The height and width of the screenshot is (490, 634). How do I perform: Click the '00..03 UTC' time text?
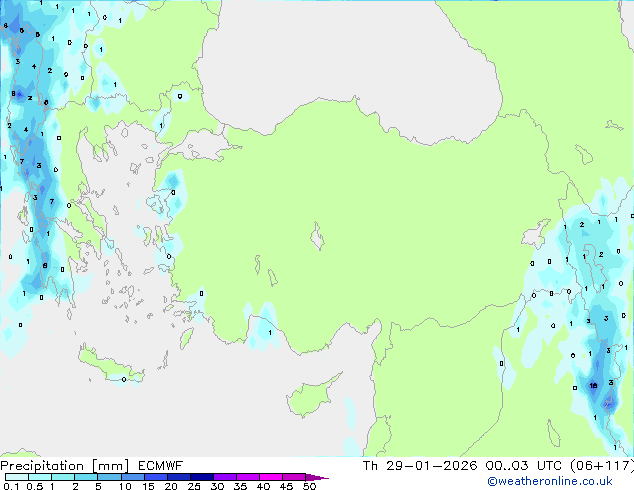tap(524, 466)
